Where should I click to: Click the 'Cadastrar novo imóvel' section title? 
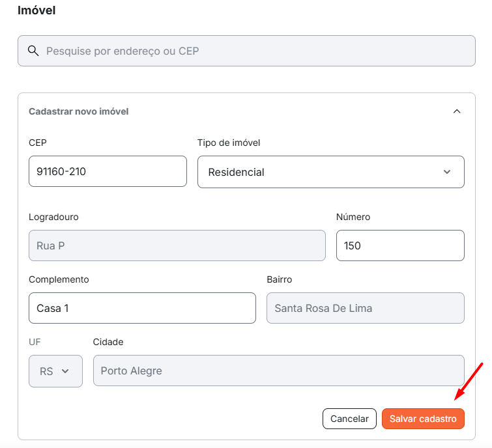(78, 111)
